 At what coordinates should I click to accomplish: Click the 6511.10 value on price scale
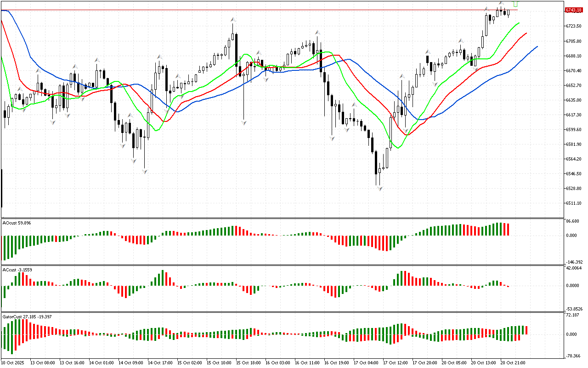coord(574,203)
